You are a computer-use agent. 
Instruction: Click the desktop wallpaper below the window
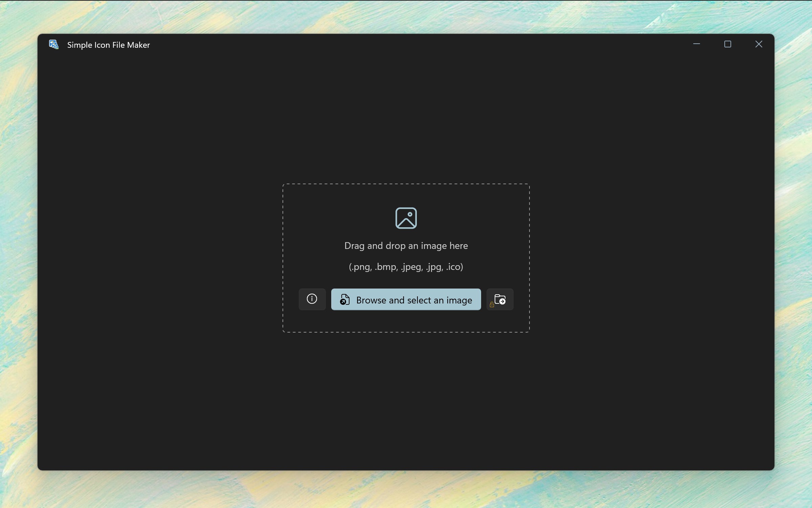406,489
